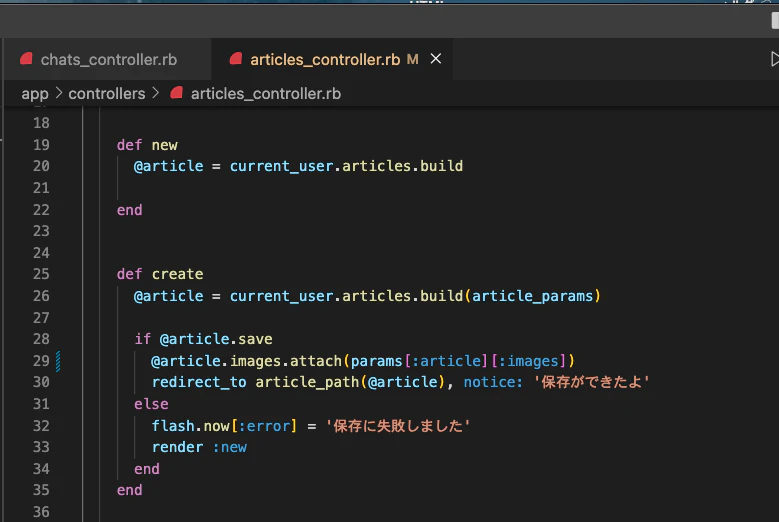Click the 'create' method name on line 25
779x522 pixels.
point(177,274)
